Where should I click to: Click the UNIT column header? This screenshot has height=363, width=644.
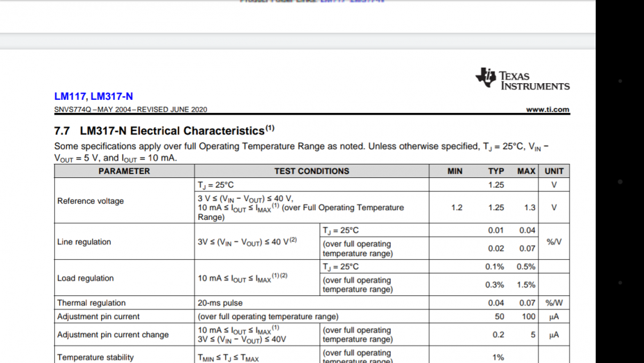point(554,171)
